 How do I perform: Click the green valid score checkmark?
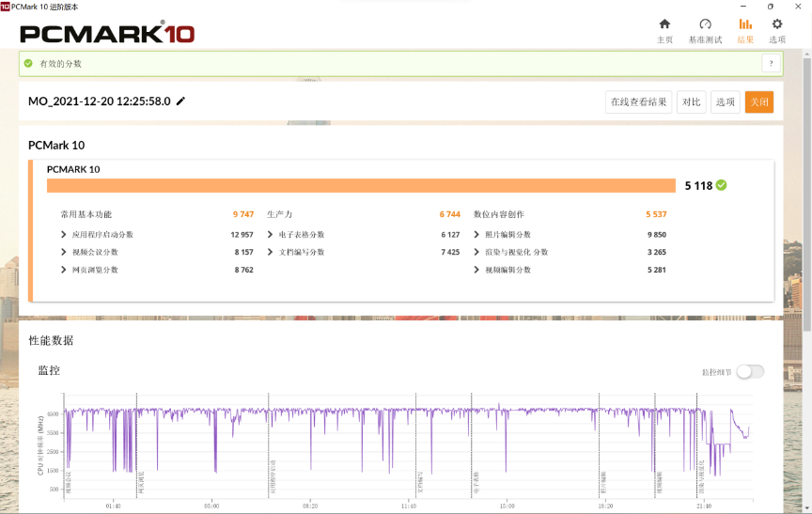(x=721, y=185)
